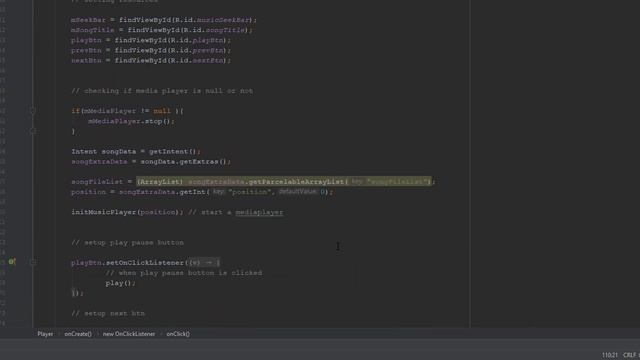The width and height of the screenshot is (640, 360).
Task: Click songExtraData = songData.getExtras() line
Action: tap(151, 162)
